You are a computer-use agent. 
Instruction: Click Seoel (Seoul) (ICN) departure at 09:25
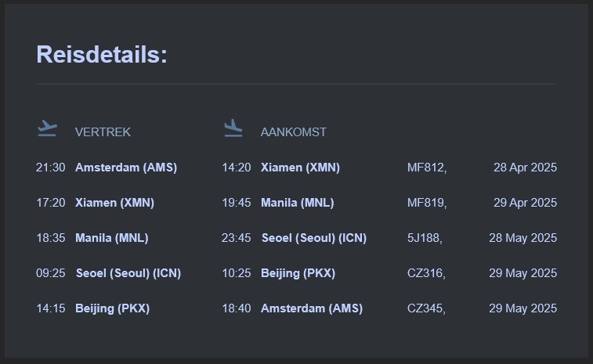tap(128, 273)
